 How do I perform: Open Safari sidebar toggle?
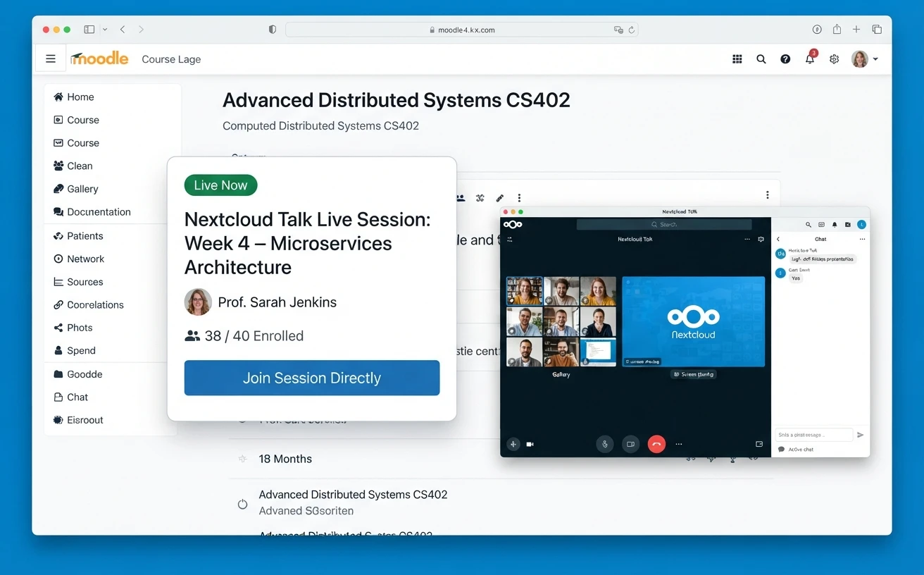(x=89, y=30)
